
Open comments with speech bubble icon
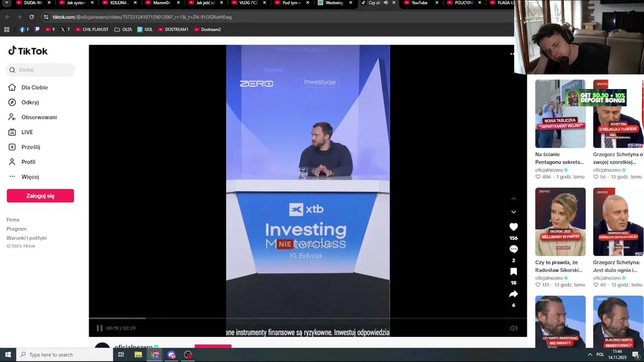pyautogui.click(x=514, y=249)
